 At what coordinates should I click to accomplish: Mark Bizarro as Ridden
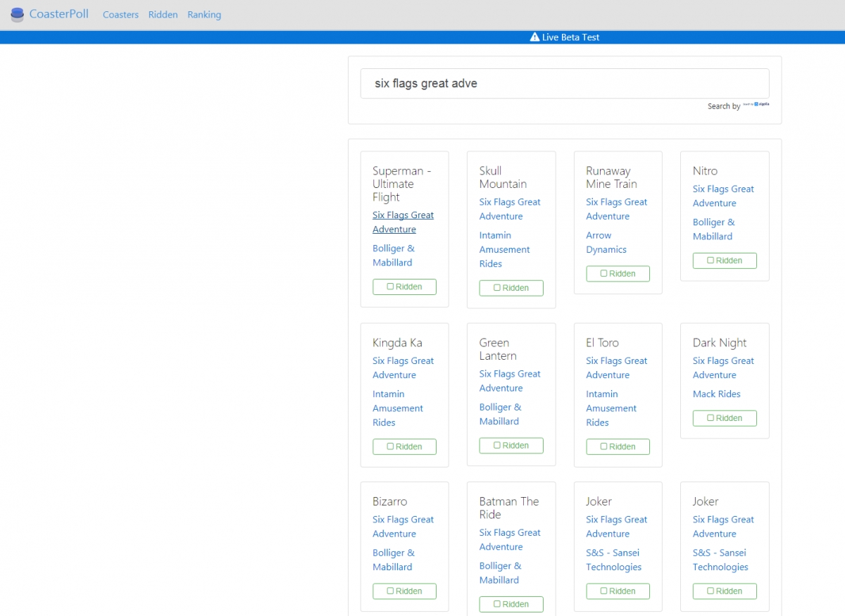(x=404, y=591)
